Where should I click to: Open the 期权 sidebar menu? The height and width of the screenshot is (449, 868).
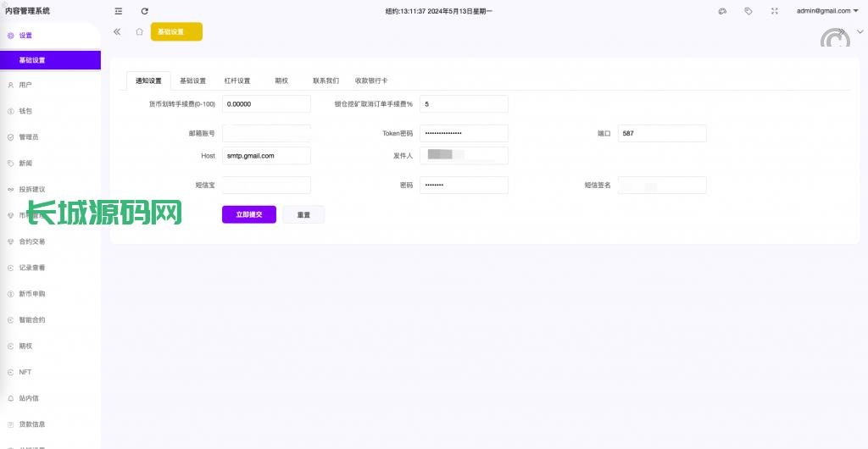pyautogui.click(x=50, y=346)
